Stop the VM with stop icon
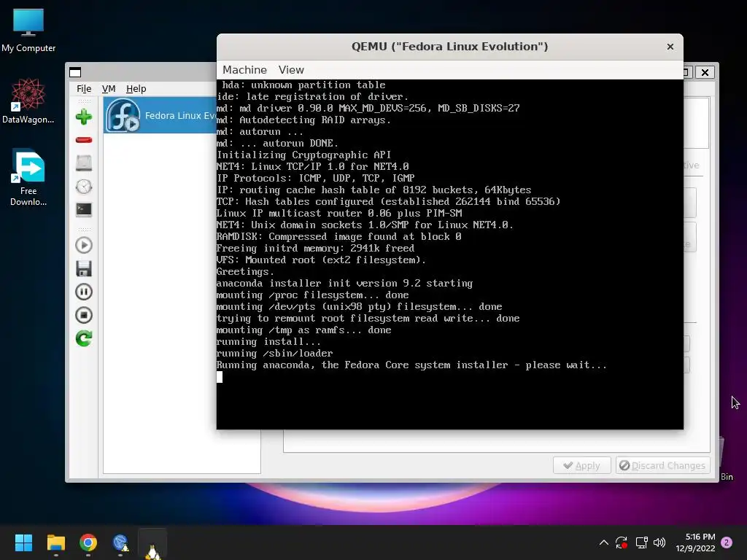The image size is (747, 560). tap(84, 315)
